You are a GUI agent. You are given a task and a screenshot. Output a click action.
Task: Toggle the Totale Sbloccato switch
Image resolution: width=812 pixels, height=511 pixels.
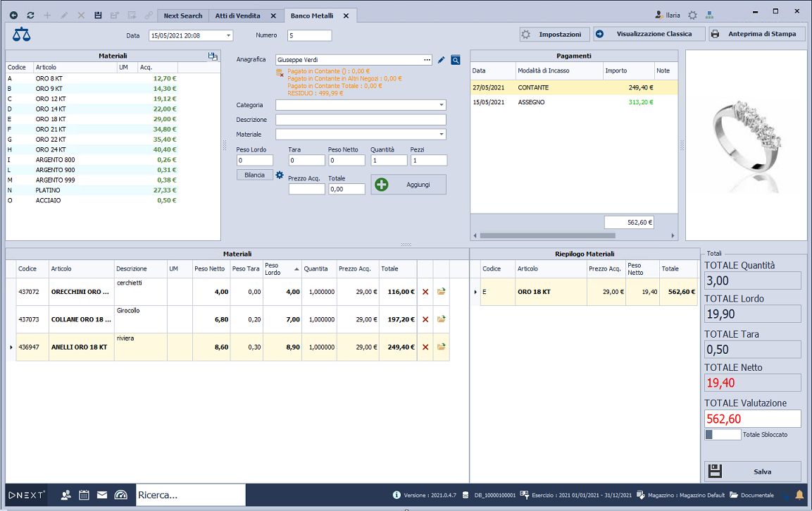723,435
